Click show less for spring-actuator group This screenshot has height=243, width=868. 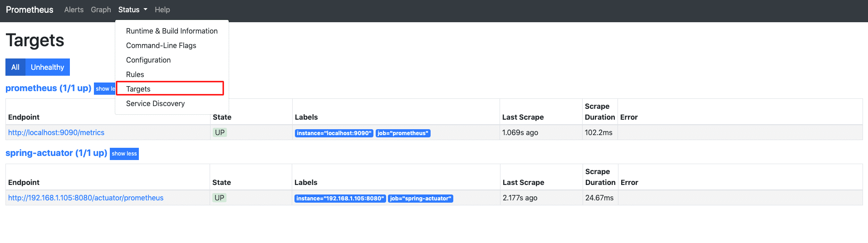pyautogui.click(x=124, y=154)
